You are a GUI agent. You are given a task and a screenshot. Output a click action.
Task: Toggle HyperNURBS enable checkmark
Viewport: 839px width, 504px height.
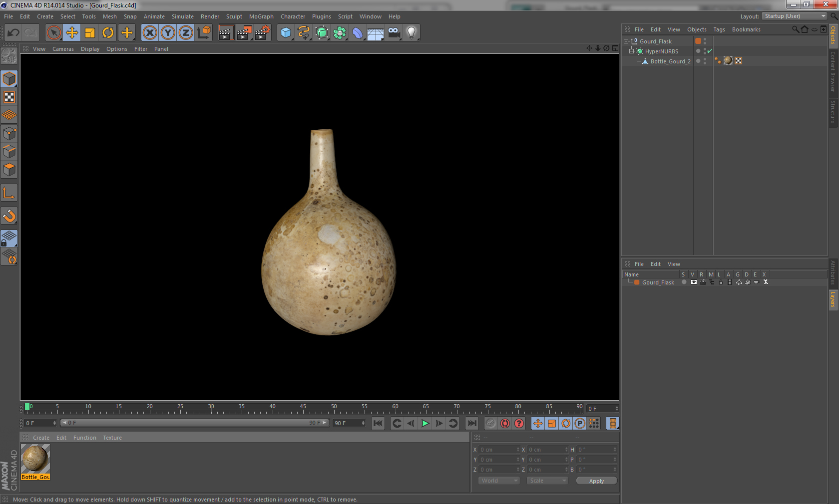(710, 51)
